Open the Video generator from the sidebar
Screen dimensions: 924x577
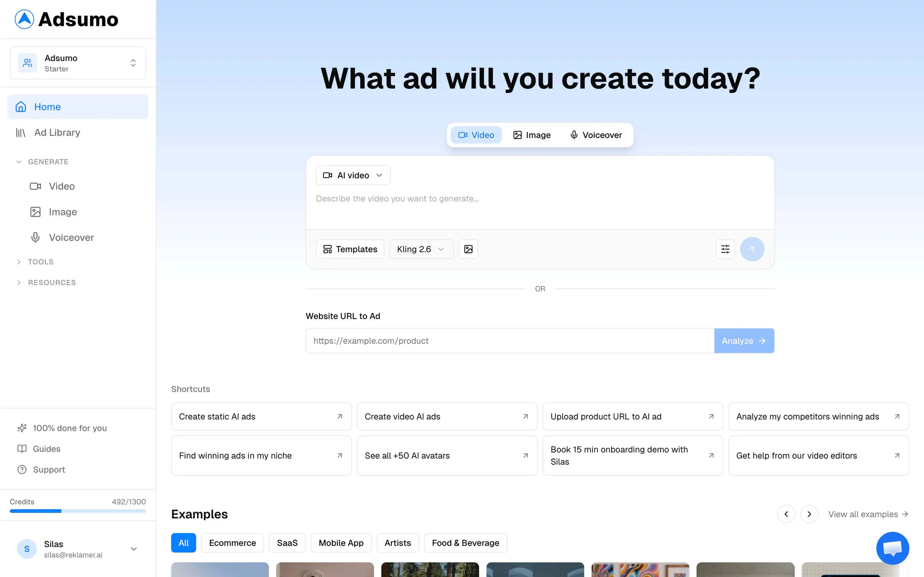61,186
